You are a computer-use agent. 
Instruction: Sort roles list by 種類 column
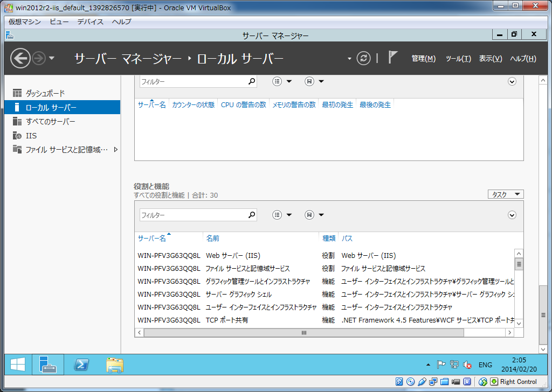click(x=329, y=239)
